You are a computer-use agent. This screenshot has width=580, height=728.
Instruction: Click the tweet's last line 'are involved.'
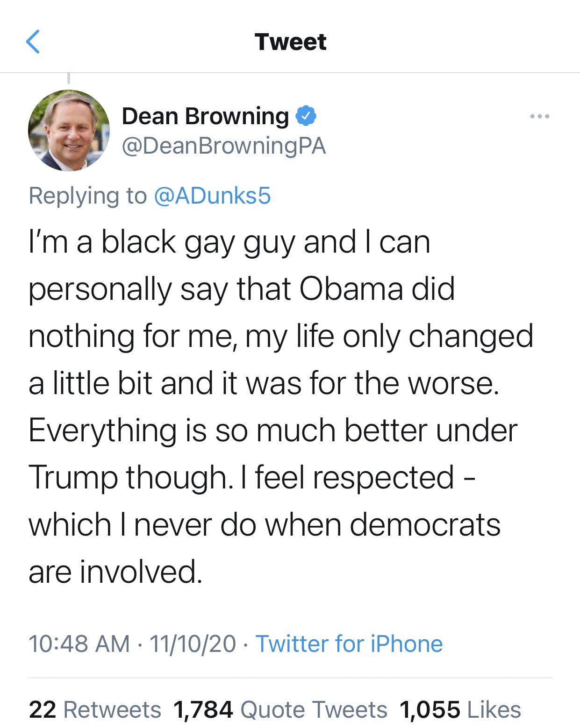point(115,572)
